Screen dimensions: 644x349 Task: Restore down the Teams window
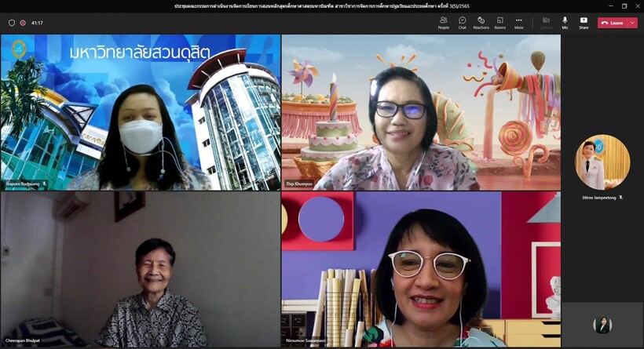624,6
